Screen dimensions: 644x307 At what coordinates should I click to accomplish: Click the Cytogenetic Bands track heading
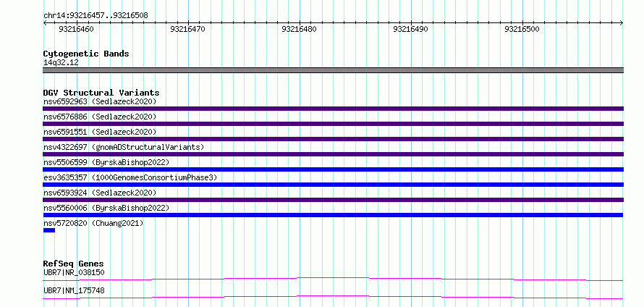tap(86, 54)
